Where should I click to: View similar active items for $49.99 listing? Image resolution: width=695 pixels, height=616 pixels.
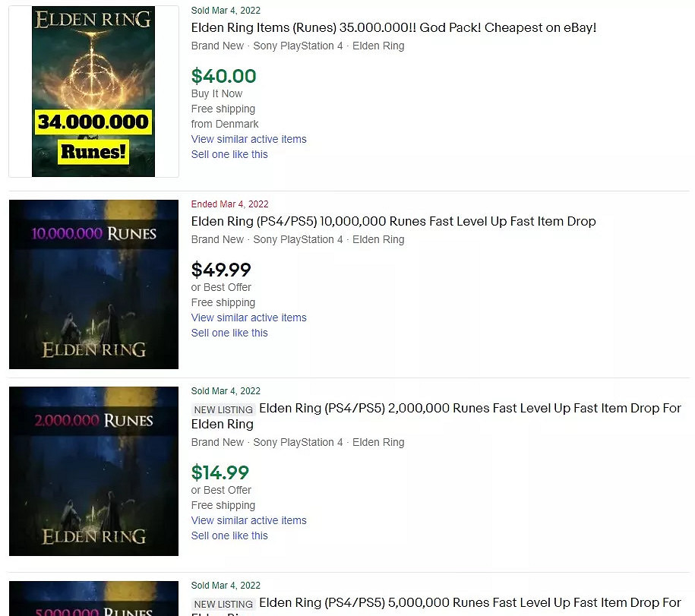tap(248, 317)
